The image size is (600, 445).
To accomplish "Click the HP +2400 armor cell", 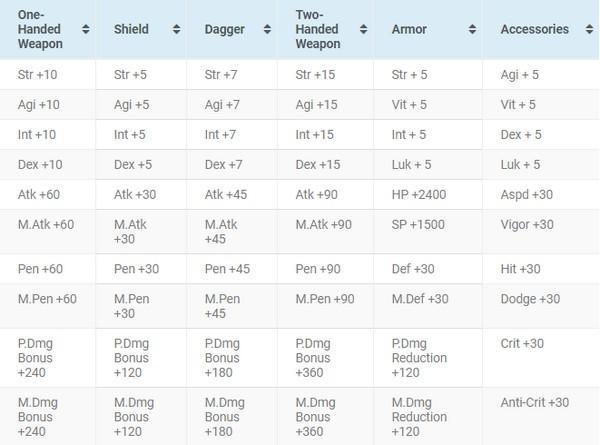I will click(428, 194).
